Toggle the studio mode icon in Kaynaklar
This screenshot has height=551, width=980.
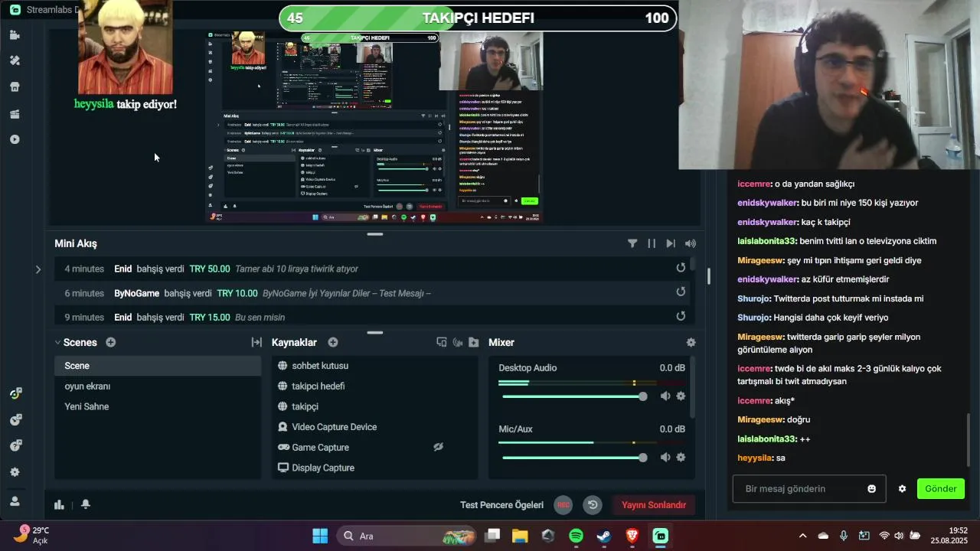[x=458, y=342]
